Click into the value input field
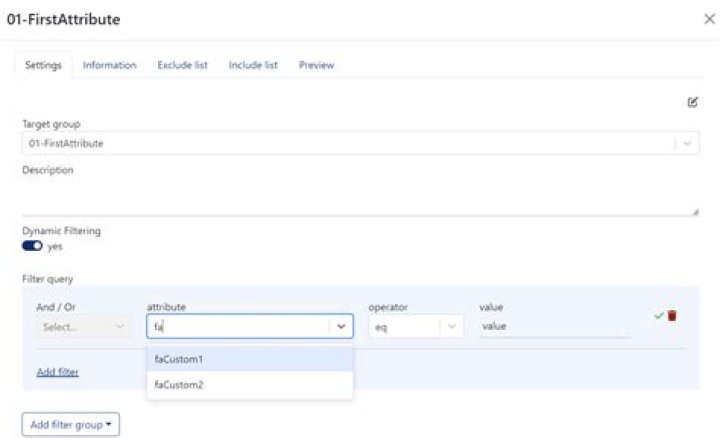The image size is (720, 441). 554,326
